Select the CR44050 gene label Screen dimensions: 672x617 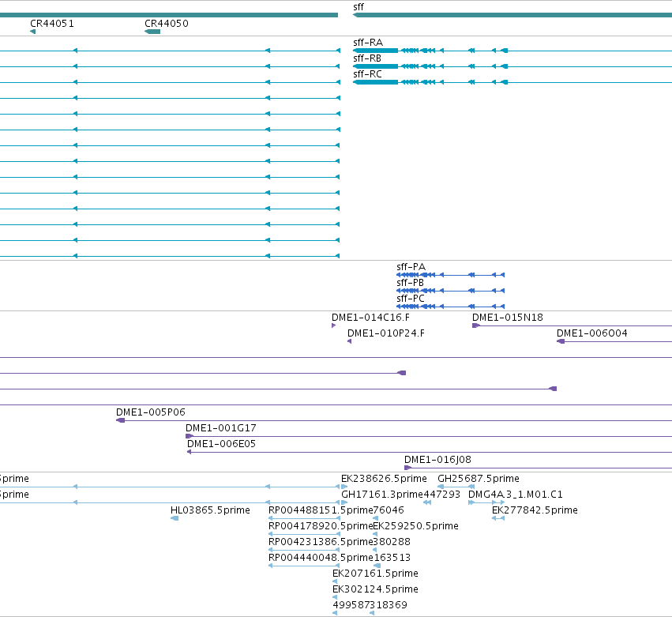167,24
